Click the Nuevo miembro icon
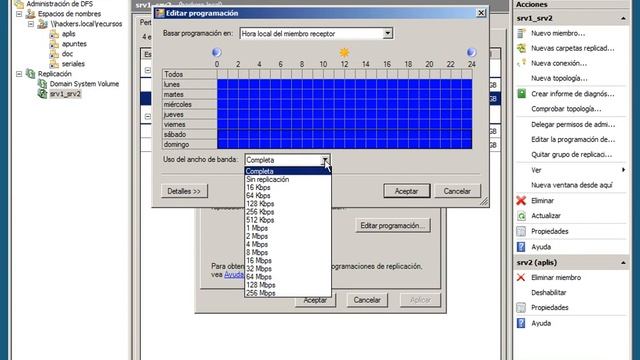 point(521,33)
